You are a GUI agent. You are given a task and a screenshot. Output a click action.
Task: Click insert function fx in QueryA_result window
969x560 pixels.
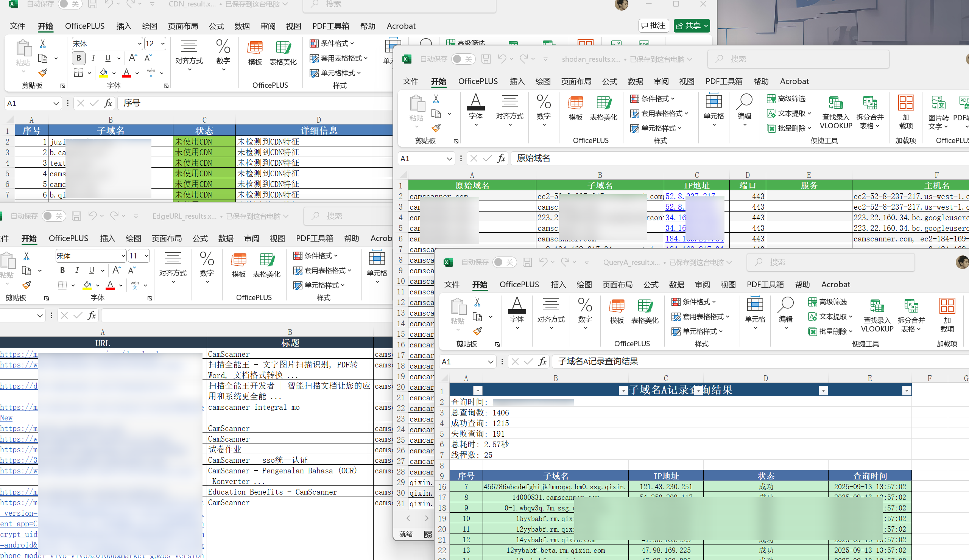pyautogui.click(x=542, y=361)
